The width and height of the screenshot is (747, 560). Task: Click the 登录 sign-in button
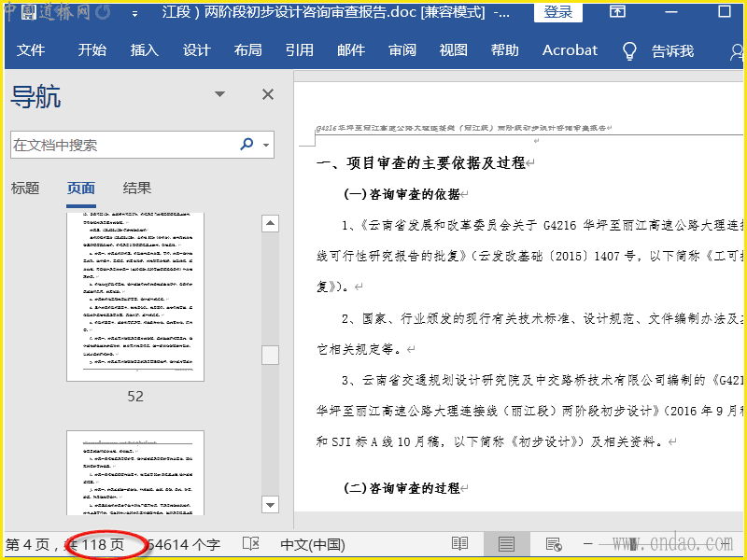click(x=557, y=12)
